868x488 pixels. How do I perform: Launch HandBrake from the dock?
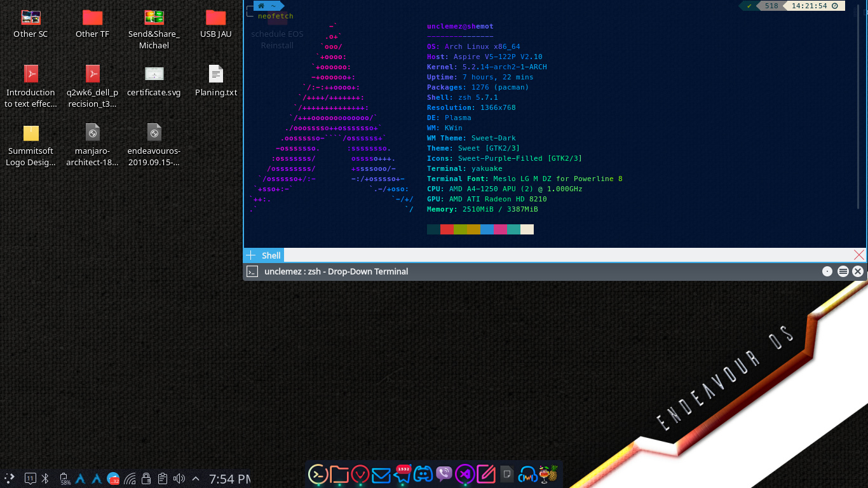point(548,474)
